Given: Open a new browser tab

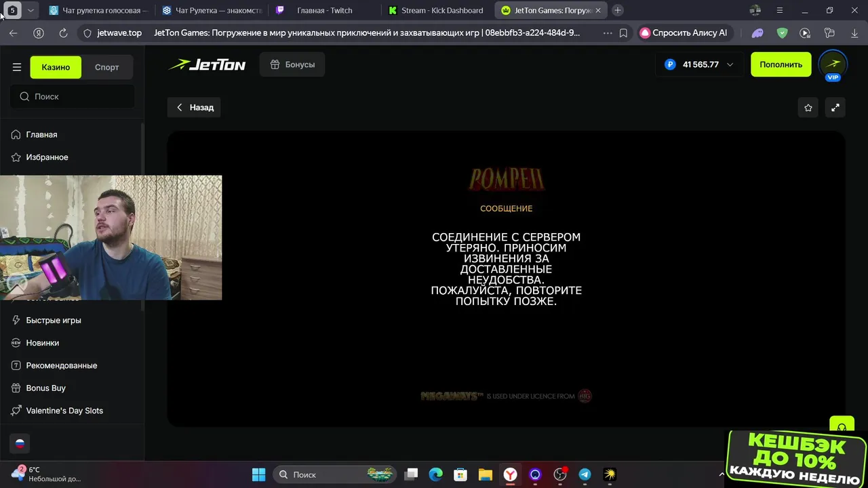Looking at the screenshot, I should tap(617, 10).
